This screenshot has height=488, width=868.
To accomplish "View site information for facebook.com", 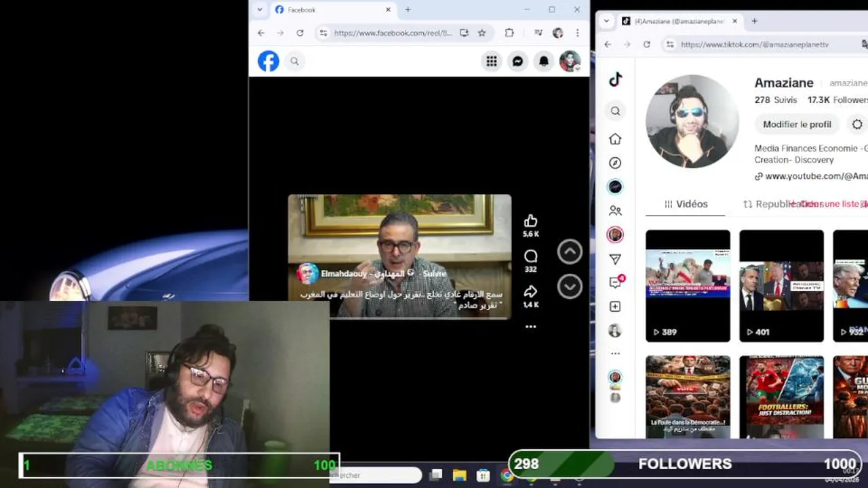I will tap(323, 33).
